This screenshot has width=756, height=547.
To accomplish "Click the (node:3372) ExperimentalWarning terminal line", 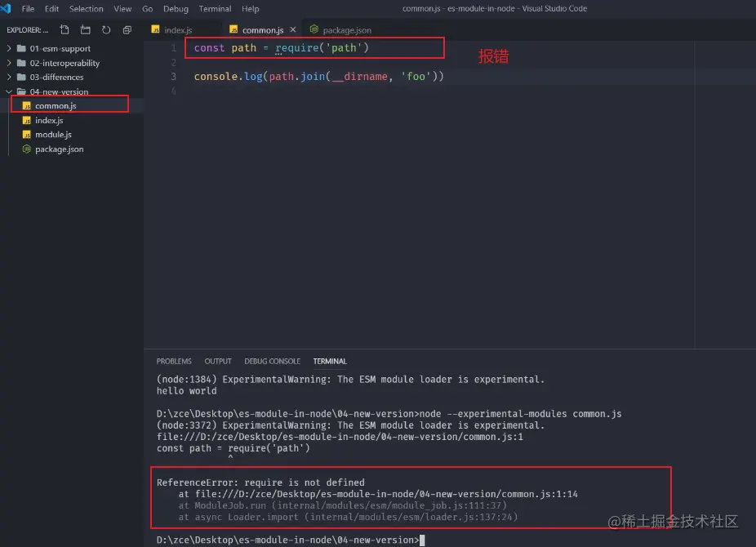I will pos(350,425).
